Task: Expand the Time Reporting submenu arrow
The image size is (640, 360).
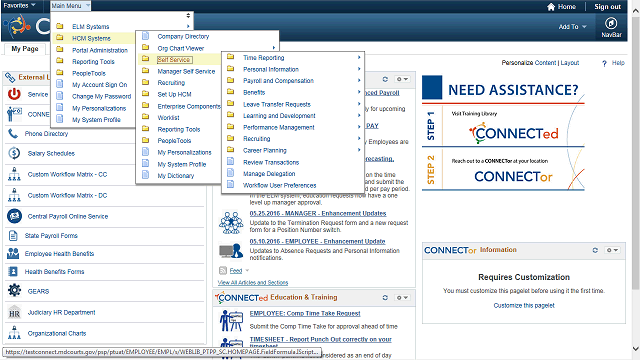Action: (359, 58)
